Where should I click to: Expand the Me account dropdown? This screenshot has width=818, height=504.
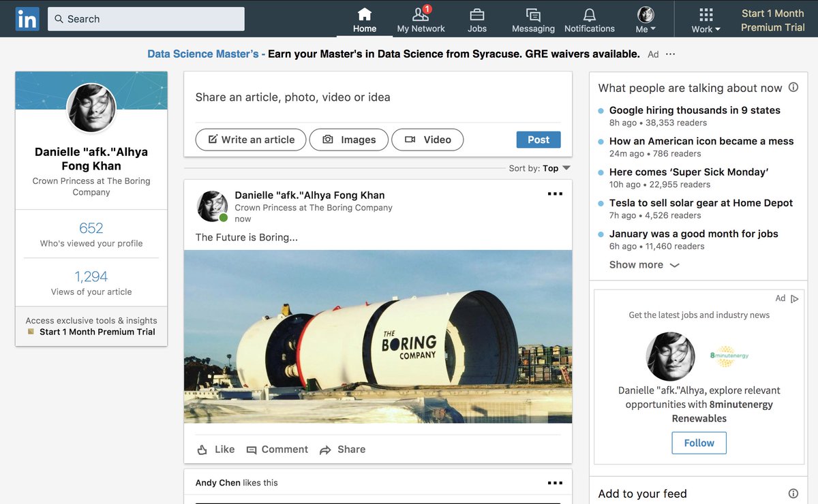coord(646,29)
